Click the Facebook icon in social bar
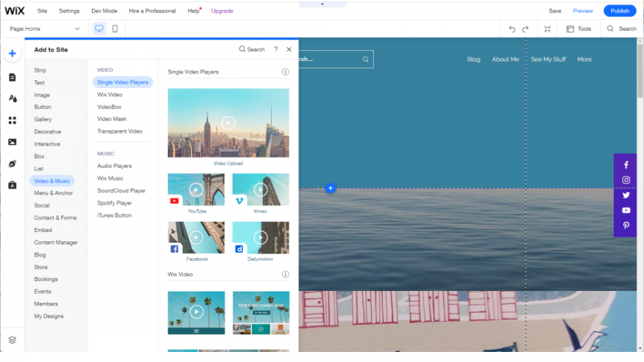644x362 pixels. point(626,165)
